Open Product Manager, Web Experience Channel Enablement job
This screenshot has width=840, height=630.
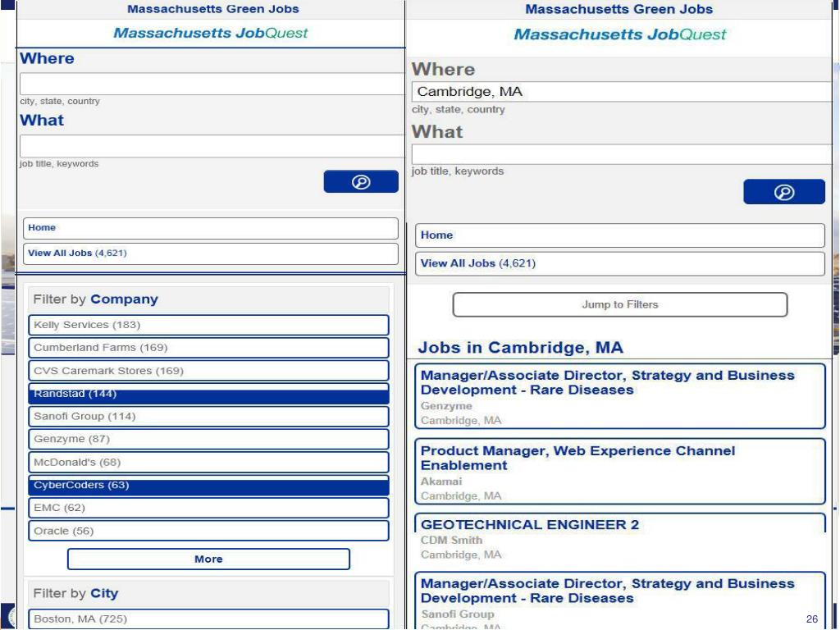pyautogui.click(x=620, y=472)
